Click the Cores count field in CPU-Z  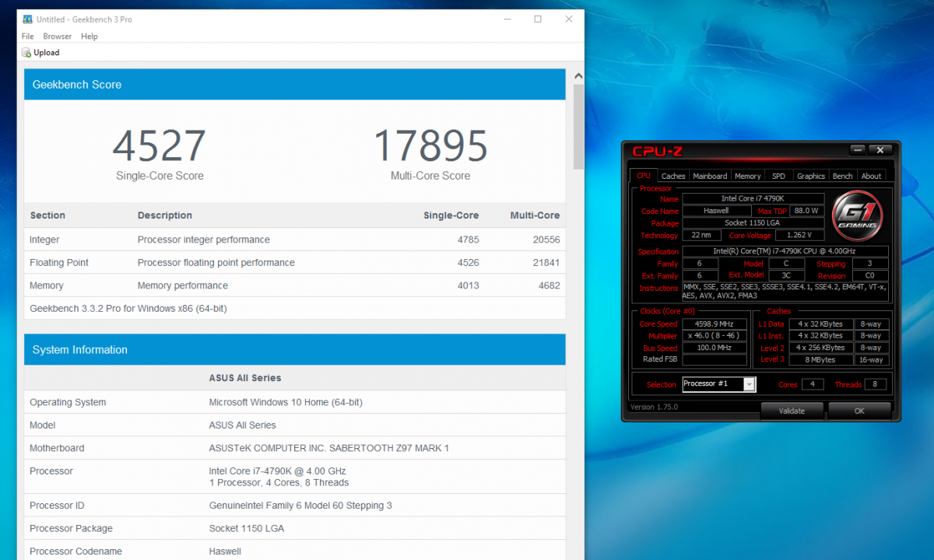(x=812, y=384)
